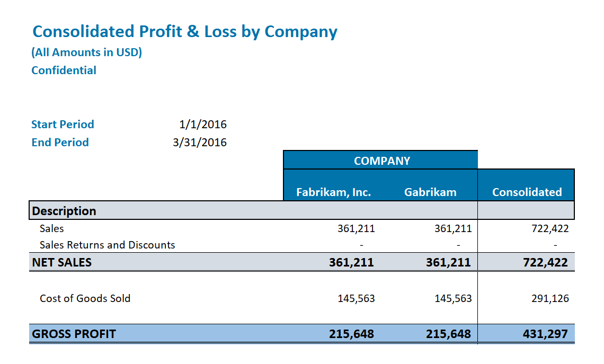
Task: Click the COMPANY header cell
Action: pos(381,161)
